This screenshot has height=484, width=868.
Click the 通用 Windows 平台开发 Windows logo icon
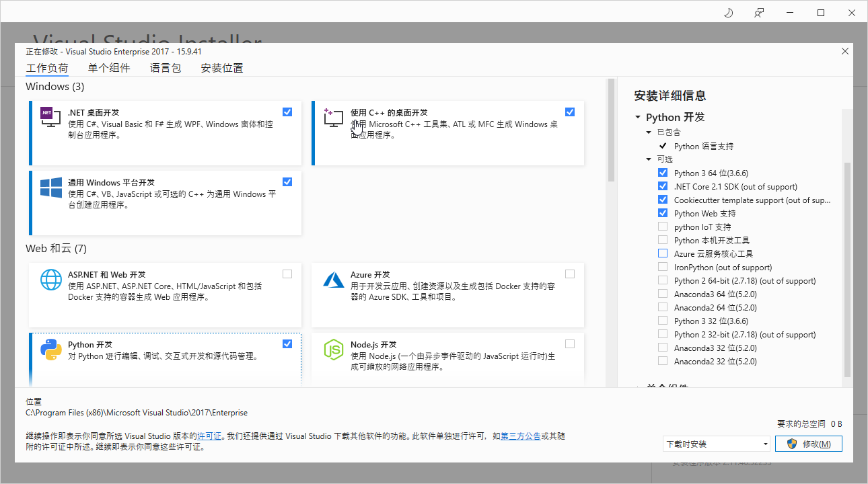click(x=50, y=188)
